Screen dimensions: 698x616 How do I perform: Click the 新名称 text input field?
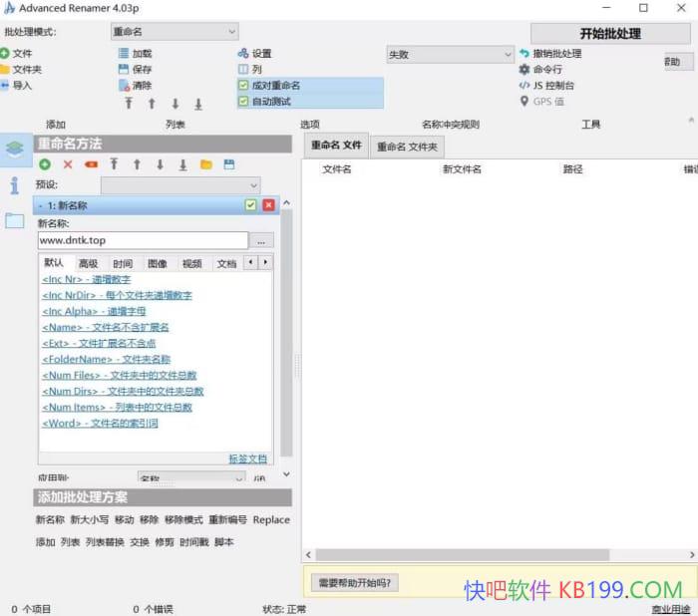[x=142, y=240]
